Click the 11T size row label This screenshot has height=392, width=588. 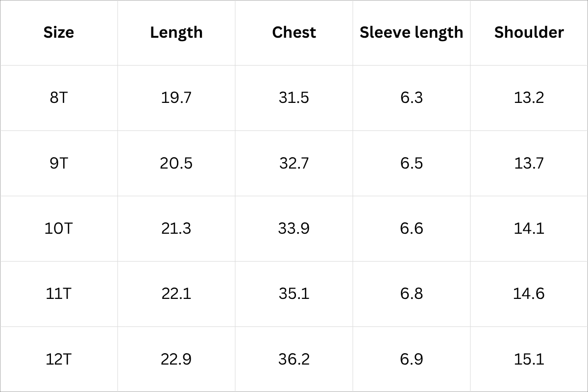(59, 294)
